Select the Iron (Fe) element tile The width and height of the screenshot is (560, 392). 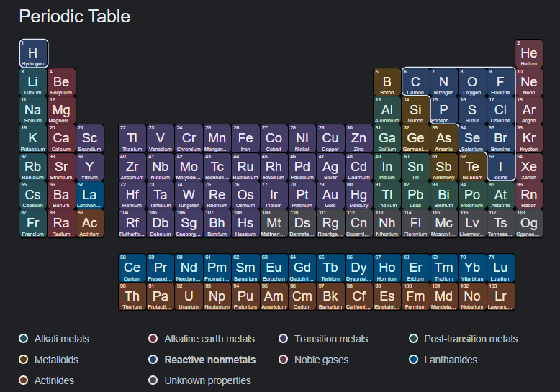click(x=245, y=138)
